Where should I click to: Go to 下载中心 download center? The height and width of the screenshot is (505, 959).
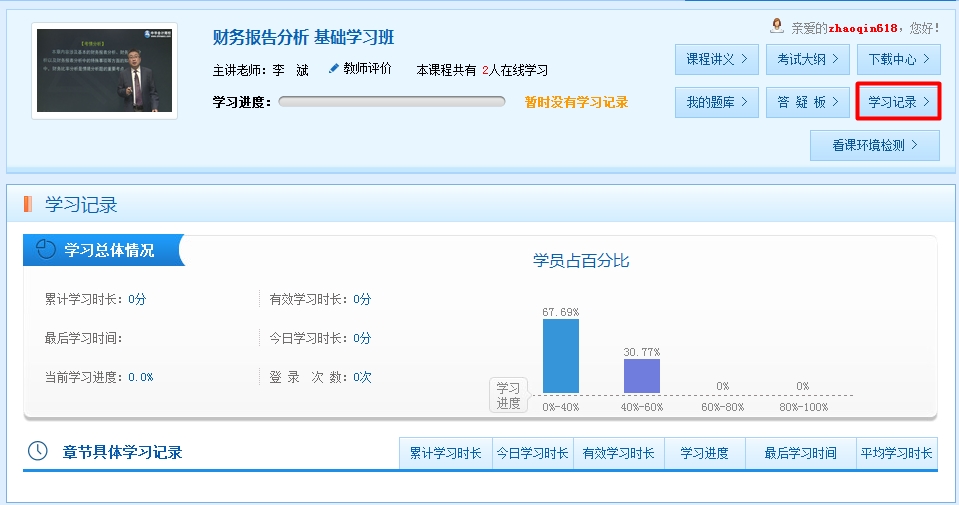[x=898, y=59]
